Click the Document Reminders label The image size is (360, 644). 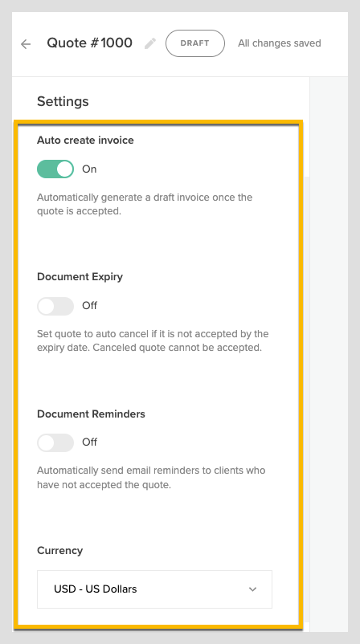92,414
